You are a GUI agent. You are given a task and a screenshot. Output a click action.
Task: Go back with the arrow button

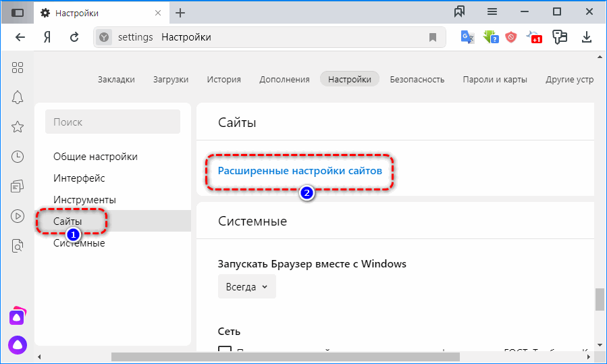(x=20, y=37)
